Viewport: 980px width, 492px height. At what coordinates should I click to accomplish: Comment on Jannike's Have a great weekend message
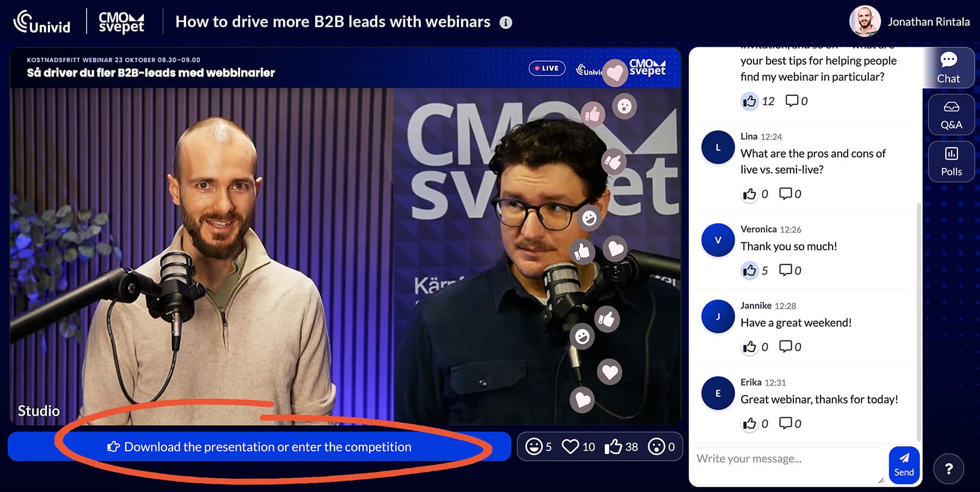pos(785,347)
